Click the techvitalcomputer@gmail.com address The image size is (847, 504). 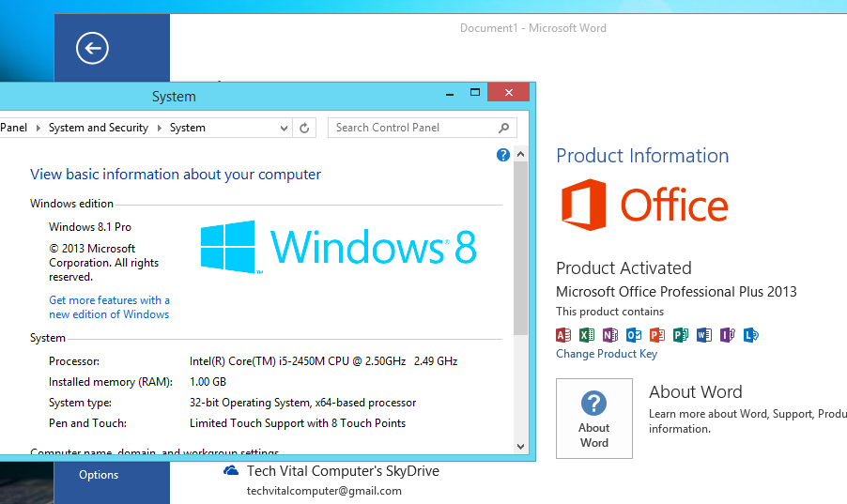[x=324, y=491]
